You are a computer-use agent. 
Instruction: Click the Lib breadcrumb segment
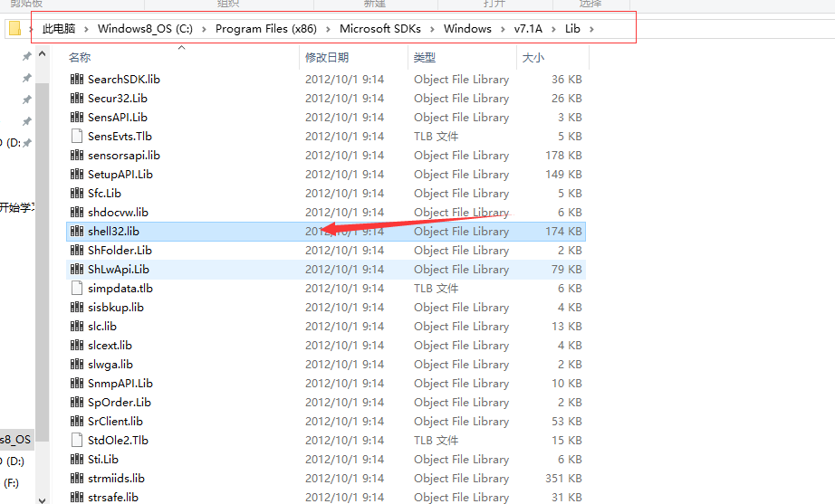pyautogui.click(x=572, y=29)
